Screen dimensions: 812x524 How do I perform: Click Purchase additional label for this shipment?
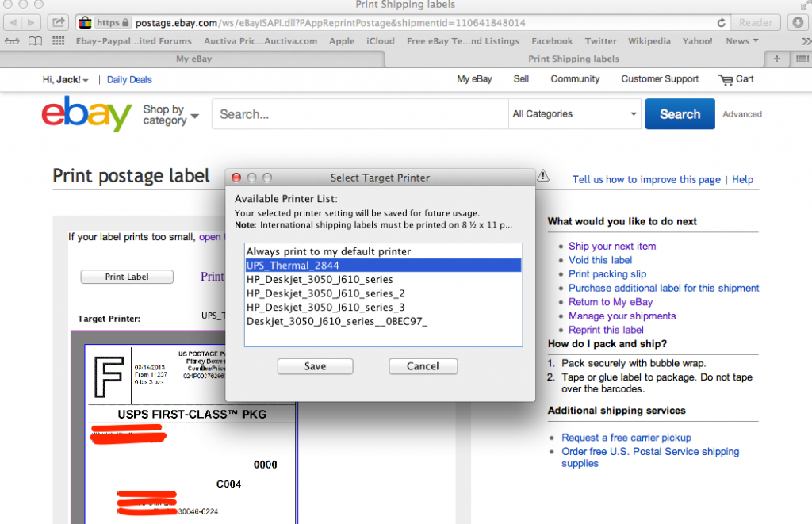[664, 288]
